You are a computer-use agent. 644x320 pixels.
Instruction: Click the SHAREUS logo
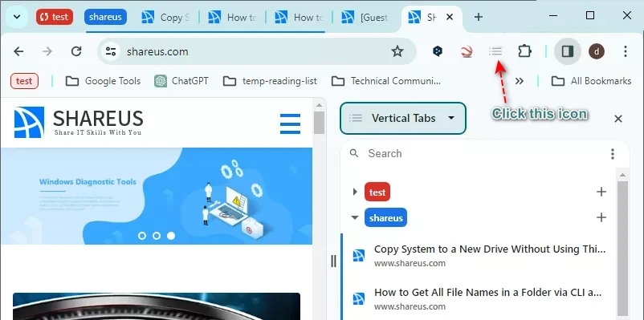pyautogui.click(x=79, y=122)
